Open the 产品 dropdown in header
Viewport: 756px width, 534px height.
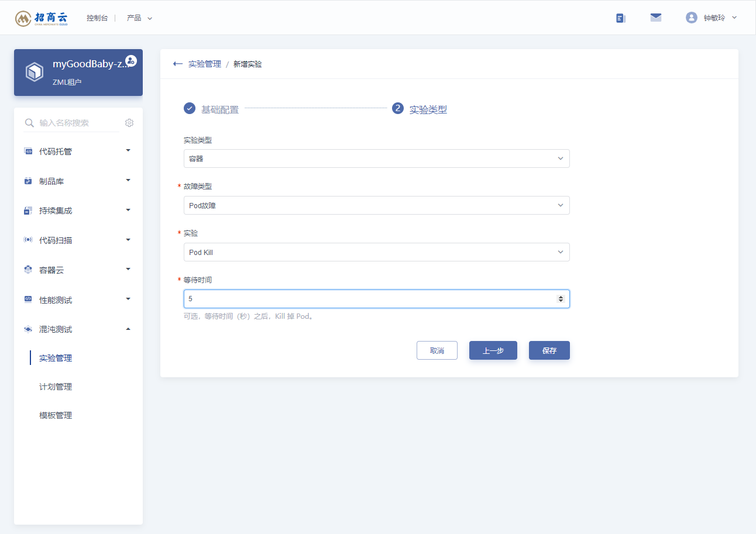[140, 18]
